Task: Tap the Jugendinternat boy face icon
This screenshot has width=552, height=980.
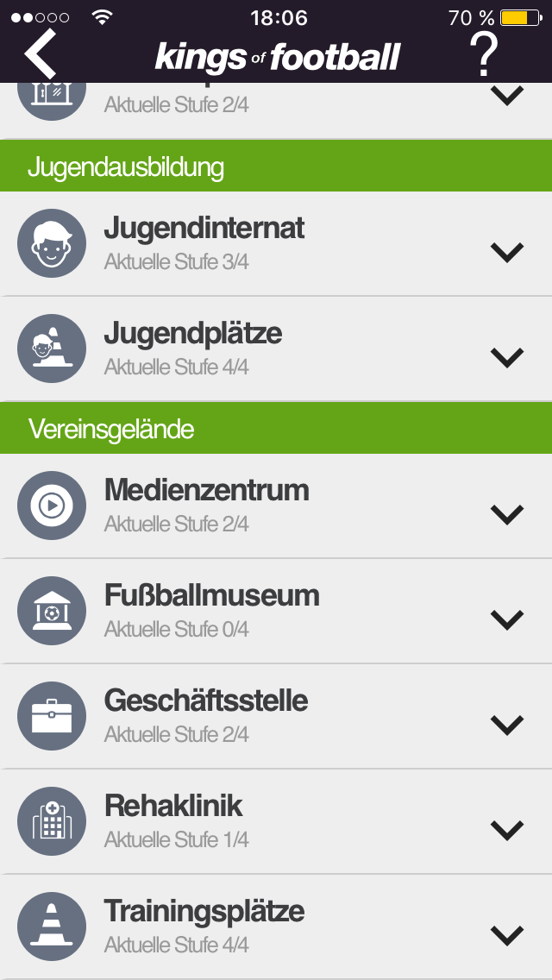Action: coord(51,243)
